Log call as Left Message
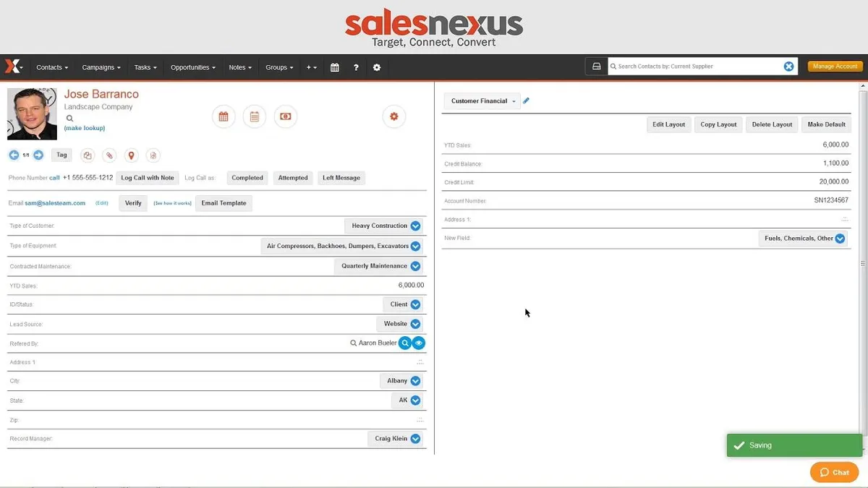 (x=341, y=178)
